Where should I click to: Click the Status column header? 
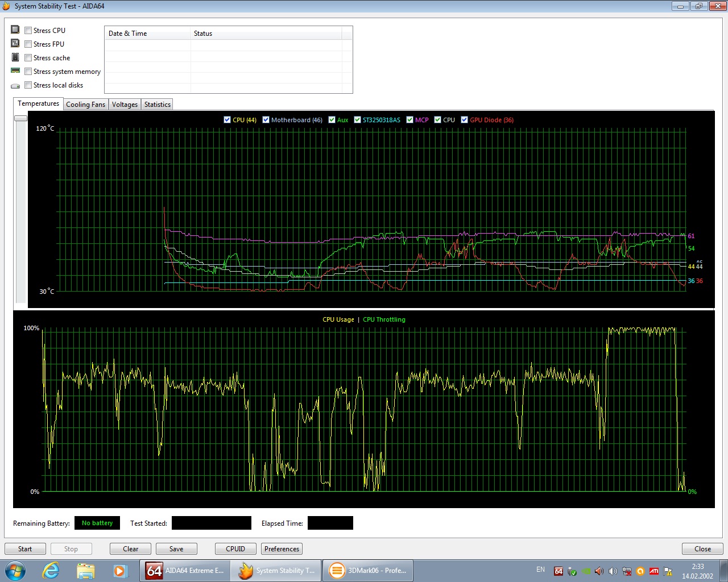(266, 34)
